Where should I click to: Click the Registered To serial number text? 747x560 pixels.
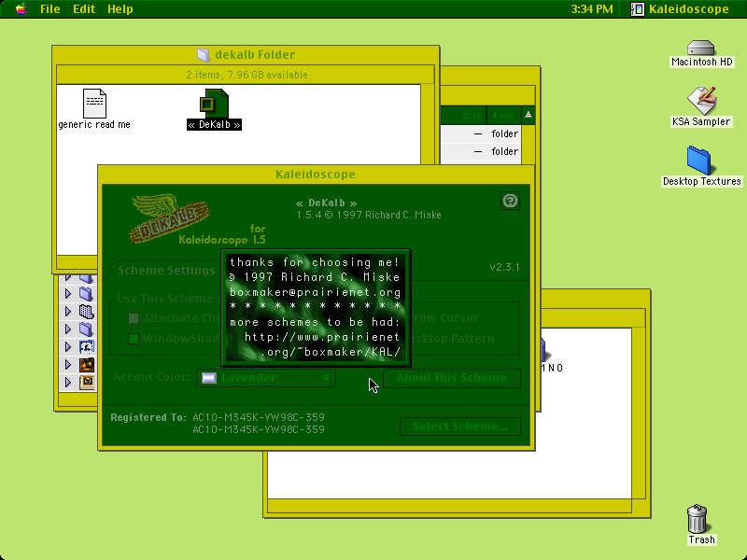coord(259,423)
